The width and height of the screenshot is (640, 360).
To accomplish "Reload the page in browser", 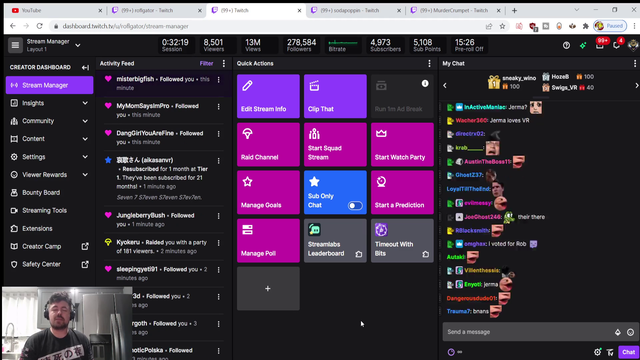I will [x=40, y=26].
